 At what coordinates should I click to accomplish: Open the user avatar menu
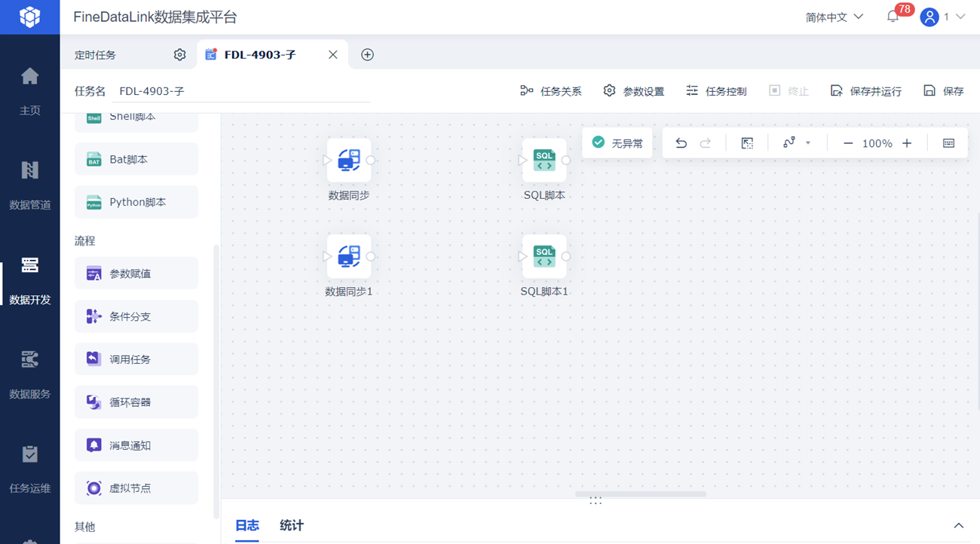[x=929, y=17]
